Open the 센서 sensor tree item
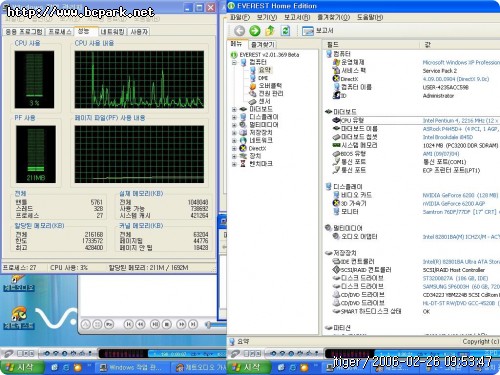 click(264, 101)
